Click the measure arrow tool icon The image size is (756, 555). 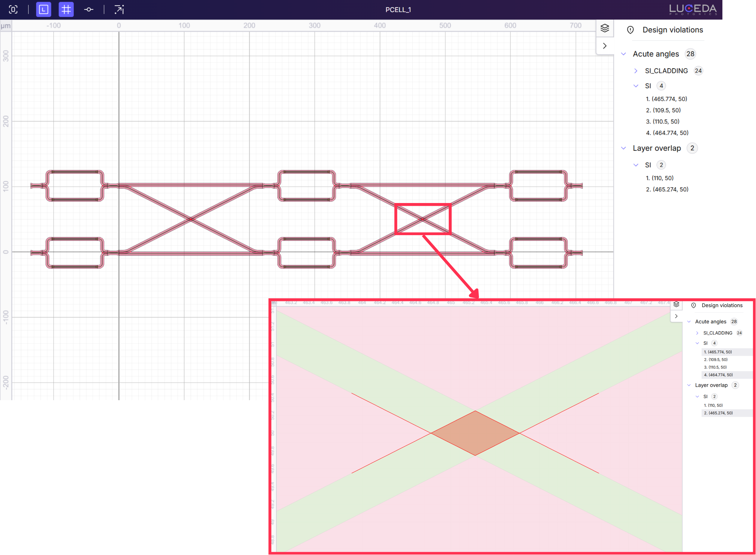pyautogui.click(x=119, y=9)
